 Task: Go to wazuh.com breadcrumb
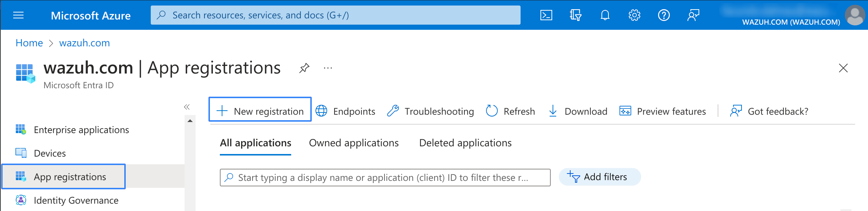tap(85, 43)
